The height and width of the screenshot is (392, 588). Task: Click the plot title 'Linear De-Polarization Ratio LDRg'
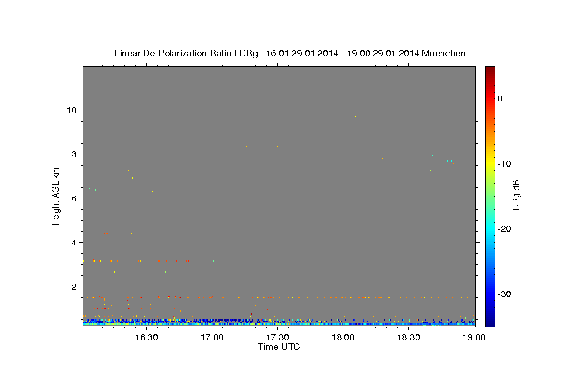[186, 53]
